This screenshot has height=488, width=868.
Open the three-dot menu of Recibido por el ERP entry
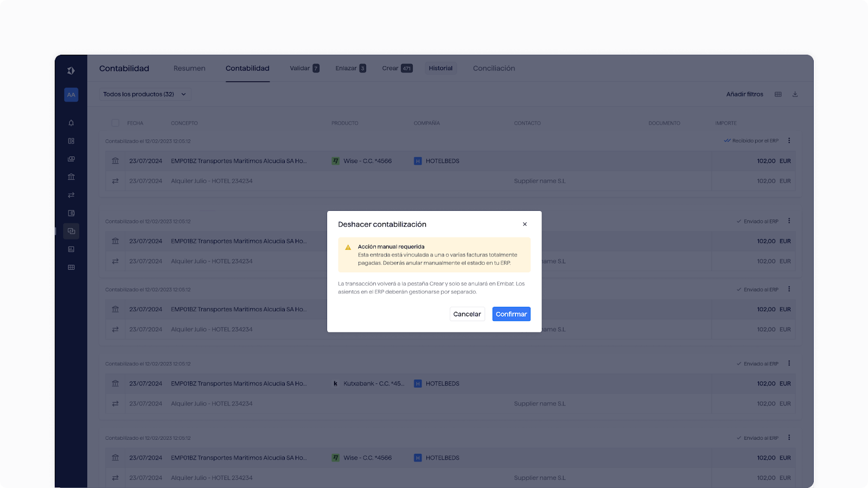(789, 140)
